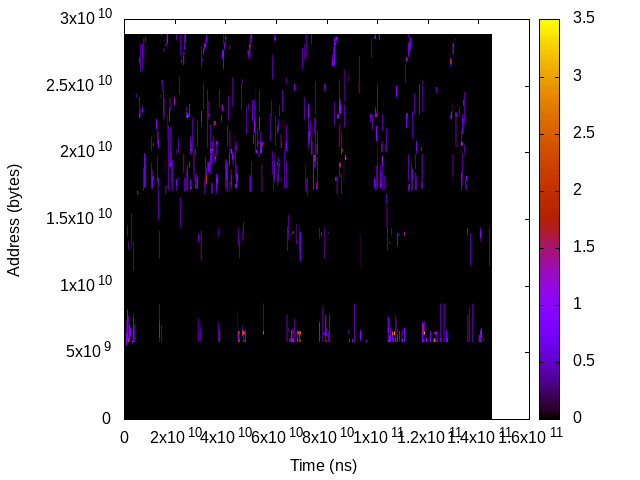Click the 5x10^9 y-axis tick label
The height and width of the screenshot is (480, 640).
(x=90, y=352)
